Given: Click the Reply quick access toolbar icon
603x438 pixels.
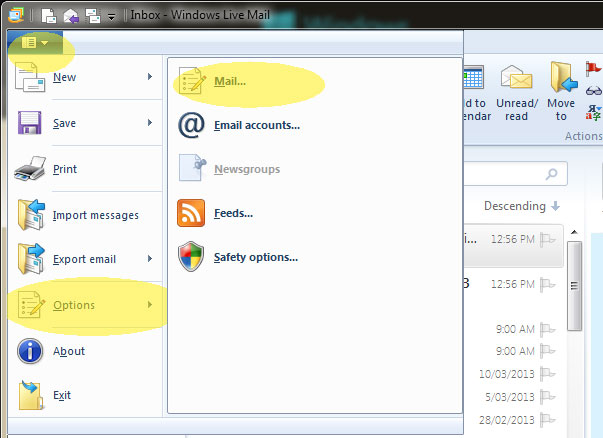Looking at the screenshot, I should [x=71, y=16].
